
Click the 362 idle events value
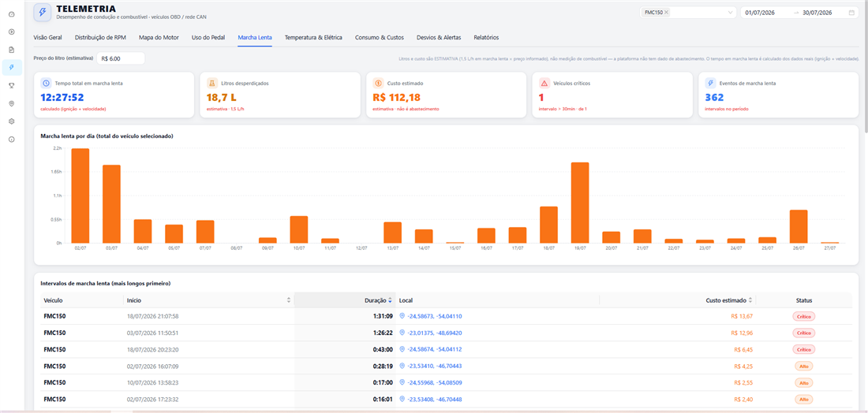tap(715, 98)
